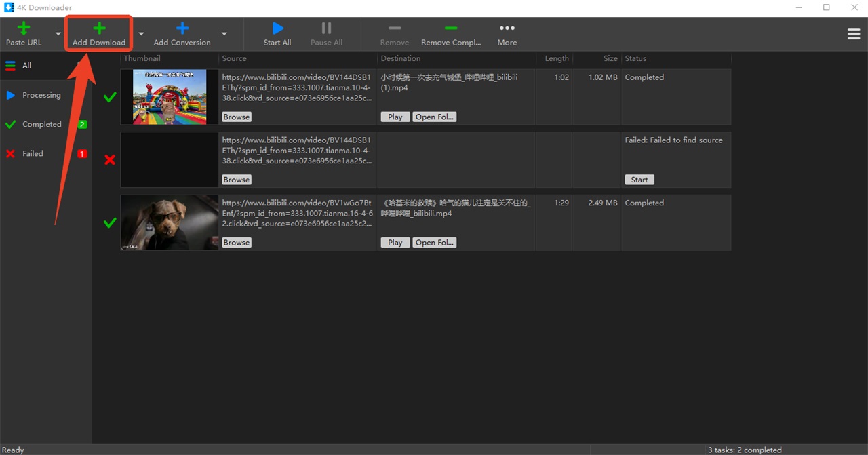
Task: Sort by the Source column header
Action: (298, 58)
